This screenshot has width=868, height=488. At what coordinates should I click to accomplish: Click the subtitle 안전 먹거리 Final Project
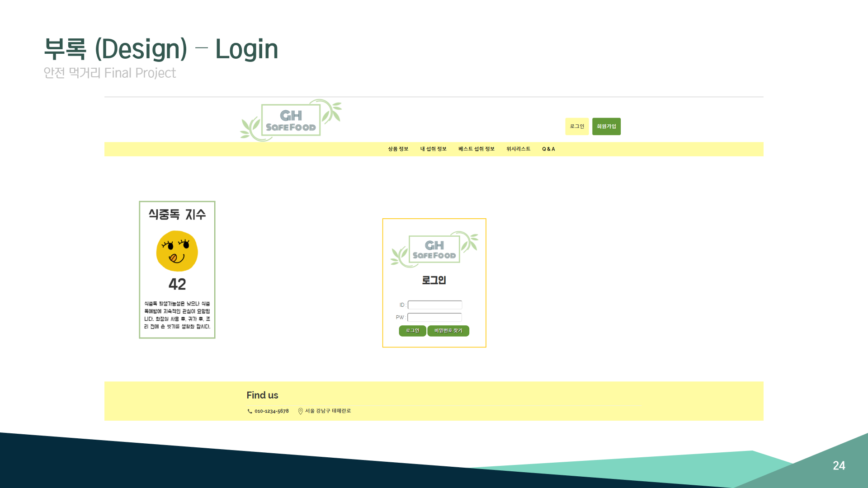click(x=110, y=73)
